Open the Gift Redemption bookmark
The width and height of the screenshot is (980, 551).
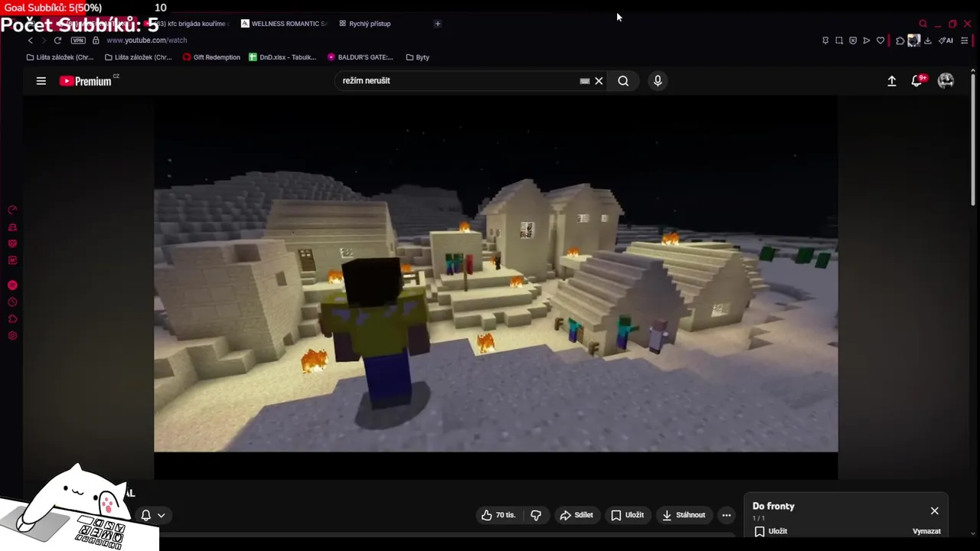tap(211, 57)
